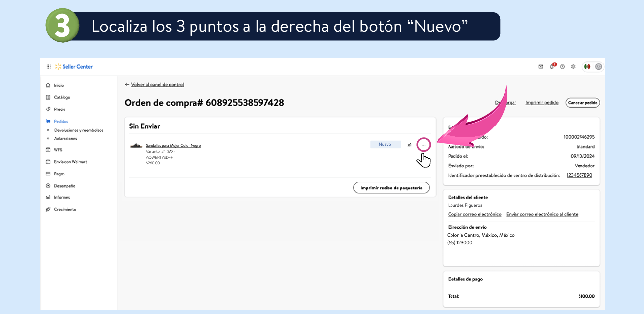Click distribution center identifier 1234567890

[580, 175]
